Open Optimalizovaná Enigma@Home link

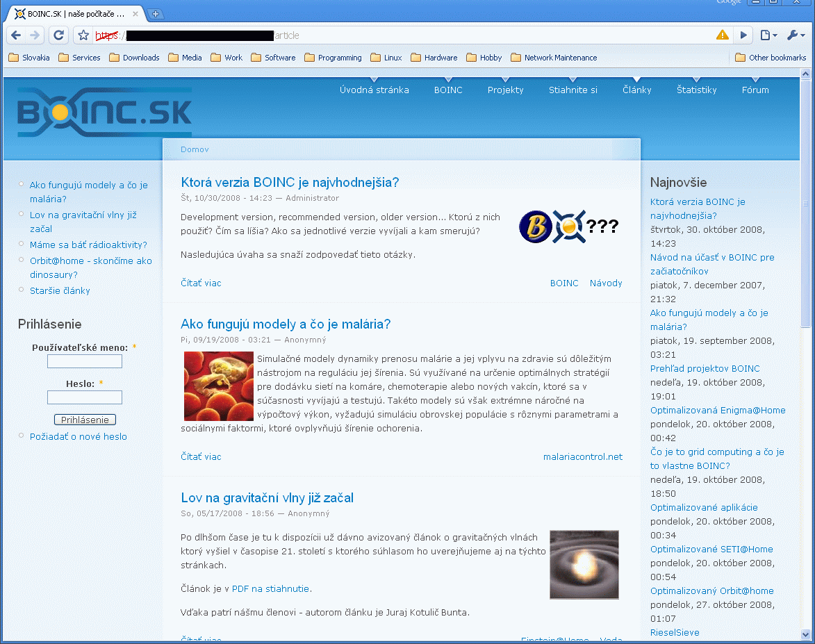(x=718, y=410)
